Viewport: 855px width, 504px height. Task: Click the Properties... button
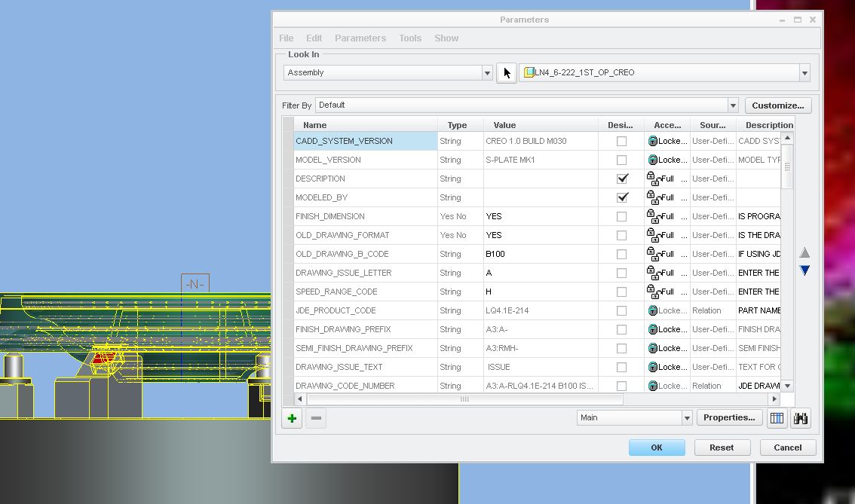click(729, 417)
